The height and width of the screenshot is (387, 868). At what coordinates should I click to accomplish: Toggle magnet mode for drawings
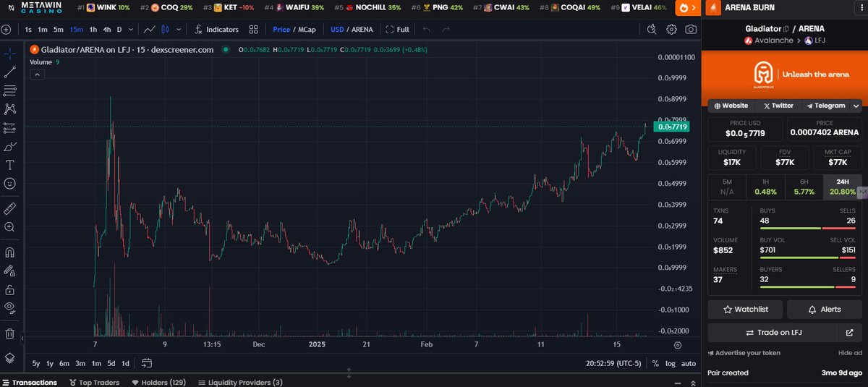(x=10, y=253)
